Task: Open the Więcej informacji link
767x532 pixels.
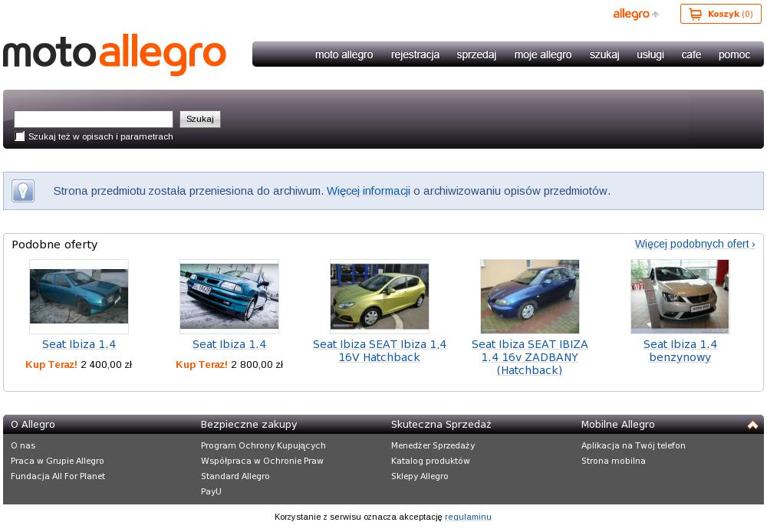Action: 368,191
